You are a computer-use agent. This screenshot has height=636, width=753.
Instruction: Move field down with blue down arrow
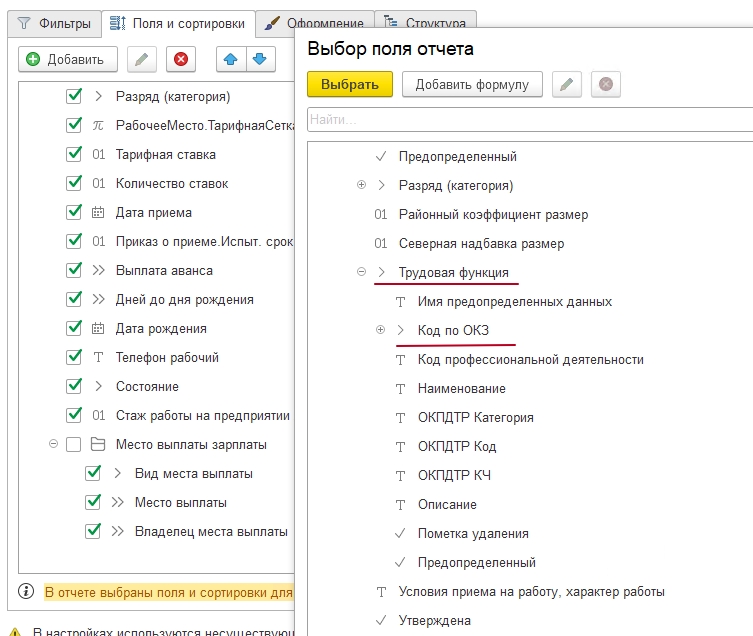[260, 59]
